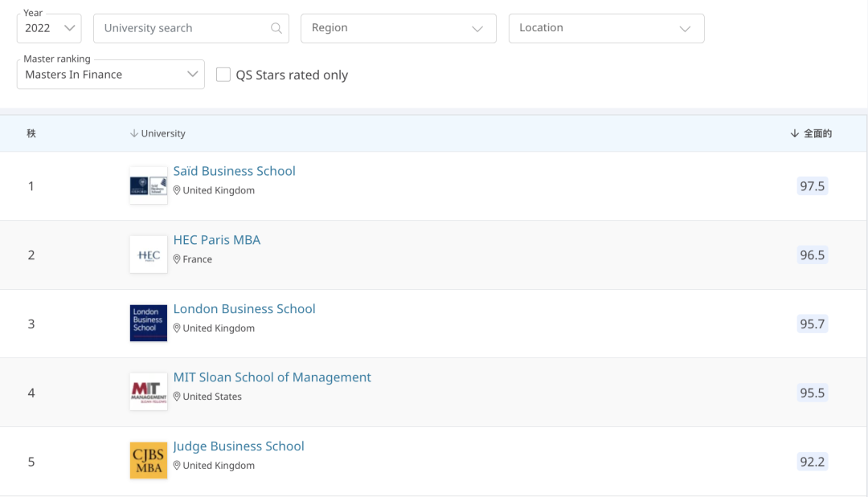Click the University search field
868x497 pixels.
point(185,28)
